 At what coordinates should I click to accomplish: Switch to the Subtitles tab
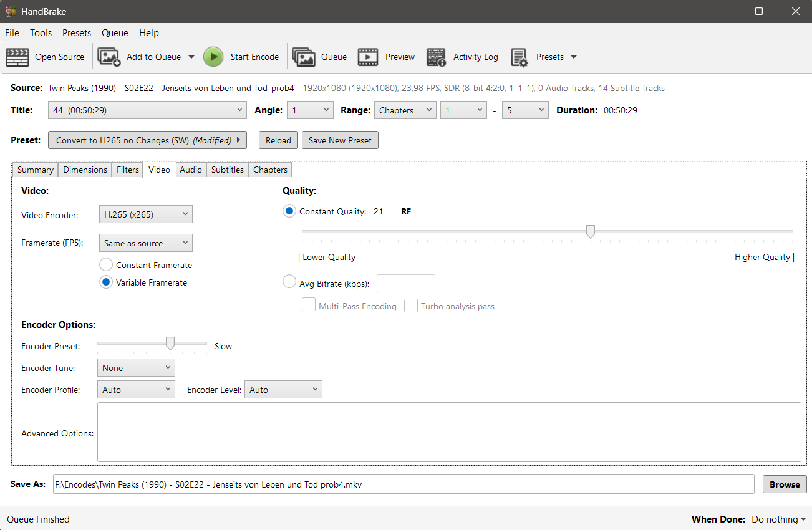(228, 170)
